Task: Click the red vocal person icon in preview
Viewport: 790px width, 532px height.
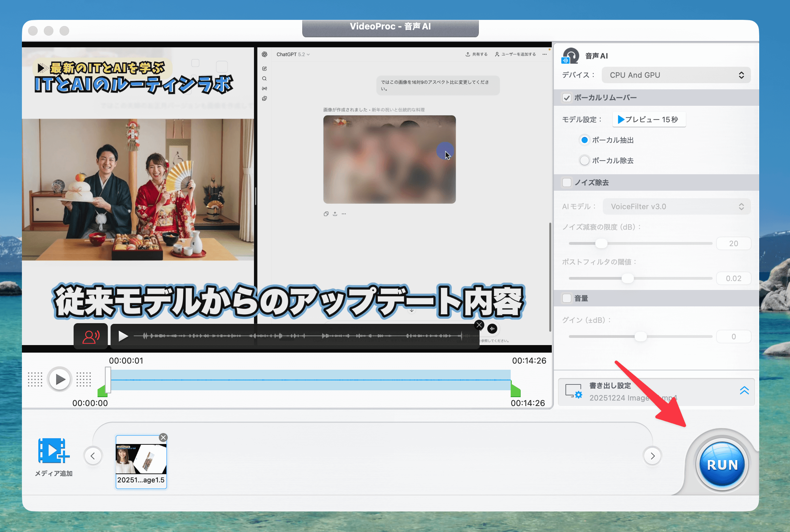Action: (x=91, y=337)
